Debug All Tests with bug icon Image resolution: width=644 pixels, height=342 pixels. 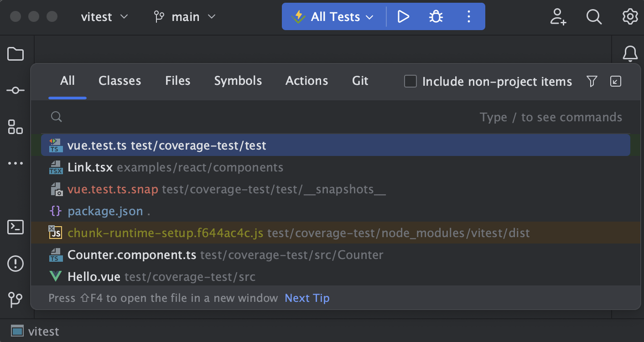coord(436,17)
